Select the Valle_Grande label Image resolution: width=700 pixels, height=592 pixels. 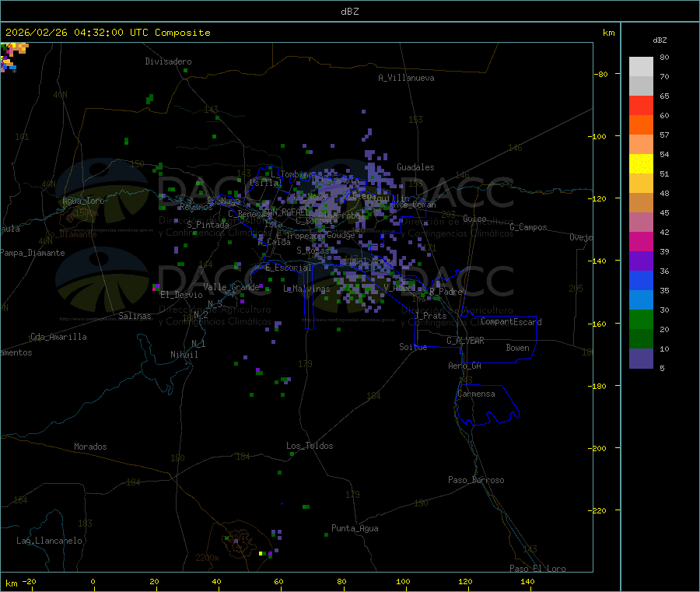[231, 287]
